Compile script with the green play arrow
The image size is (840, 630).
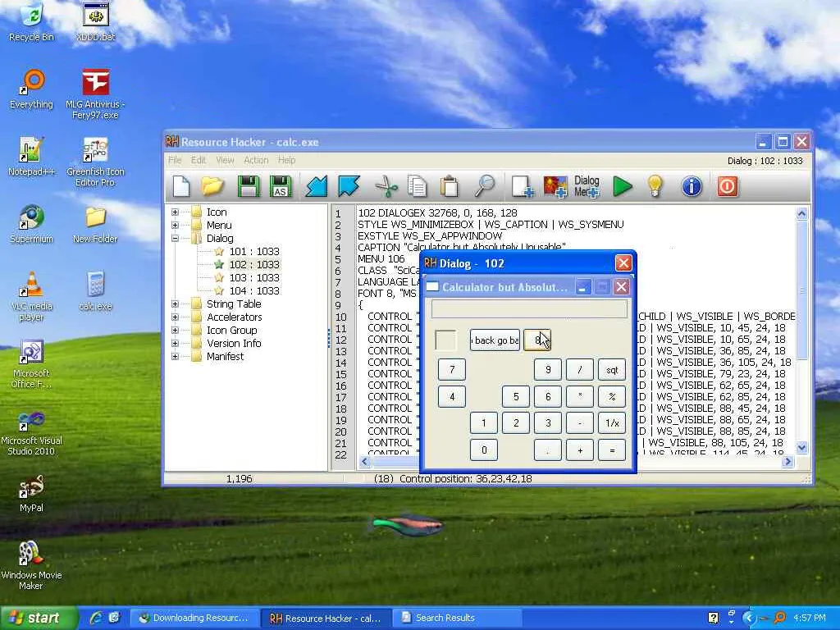[622, 186]
